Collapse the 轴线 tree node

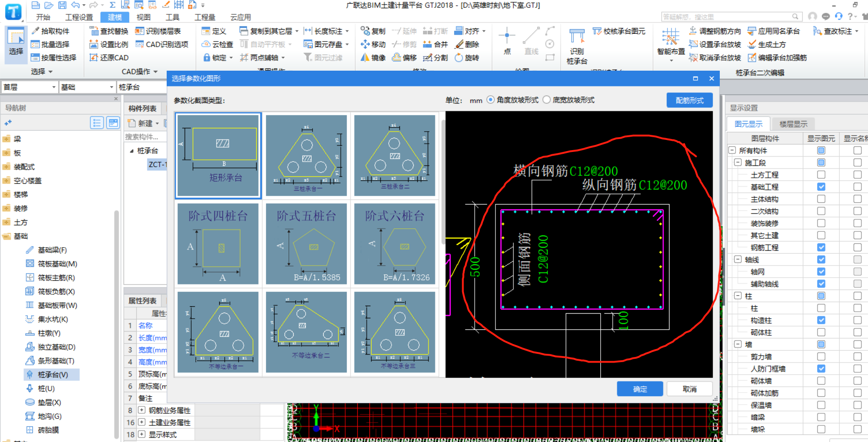pyautogui.click(x=738, y=260)
